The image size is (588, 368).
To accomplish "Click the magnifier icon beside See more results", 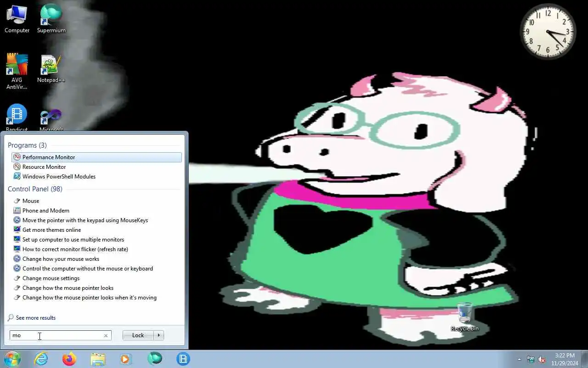I will (11, 318).
